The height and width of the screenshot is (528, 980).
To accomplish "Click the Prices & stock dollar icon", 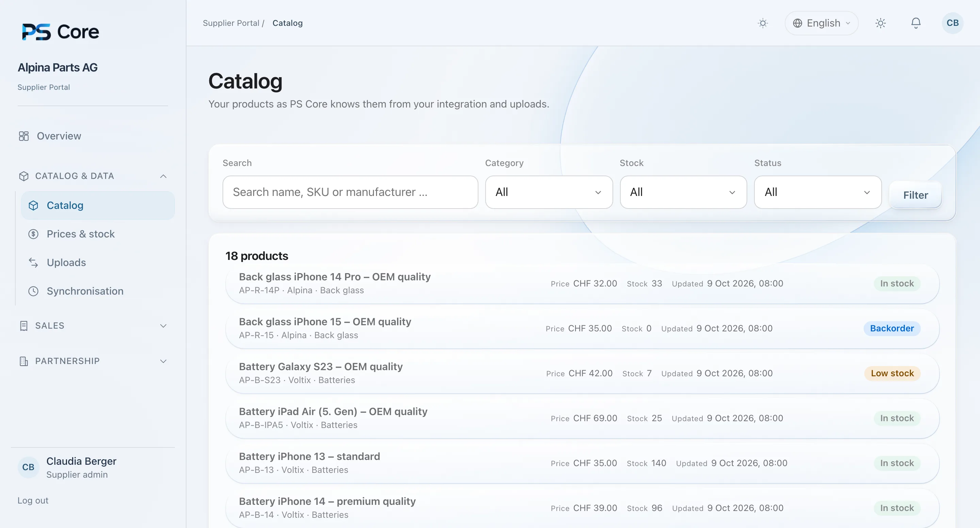I will (33, 234).
